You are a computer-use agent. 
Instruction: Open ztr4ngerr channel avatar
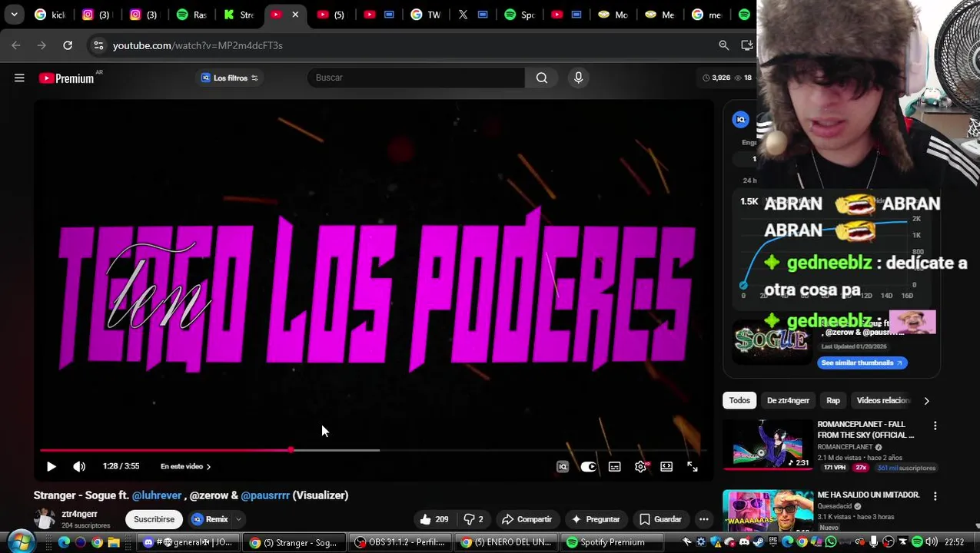tap(45, 519)
